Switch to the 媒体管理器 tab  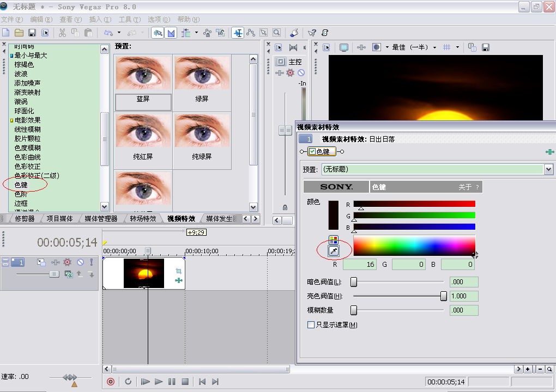[101, 219]
